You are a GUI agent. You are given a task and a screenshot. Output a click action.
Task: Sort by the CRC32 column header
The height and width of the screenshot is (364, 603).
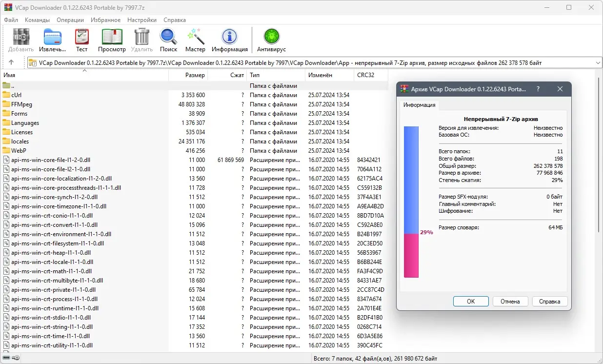pyautogui.click(x=371, y=75)
